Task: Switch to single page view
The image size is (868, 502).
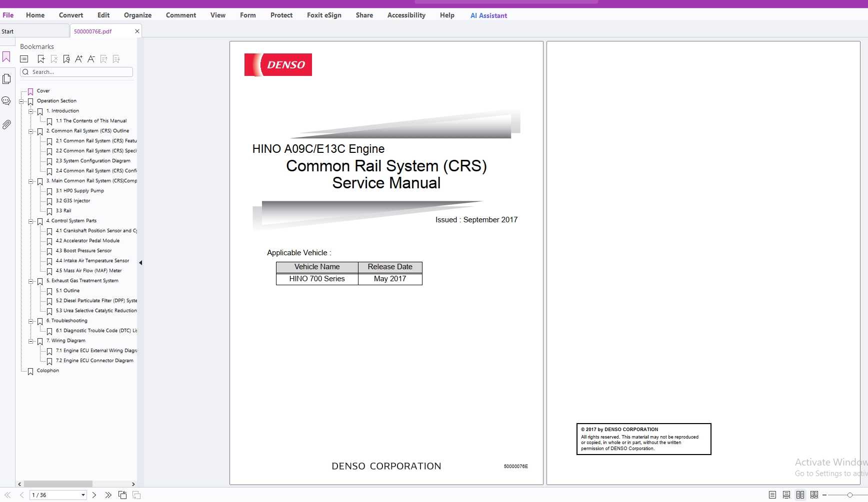Action: 772,495
